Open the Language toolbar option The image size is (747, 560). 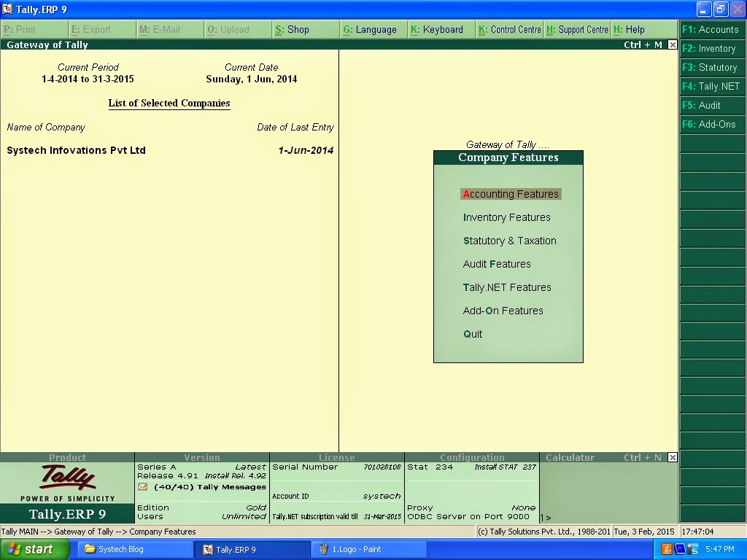point(373,29)
